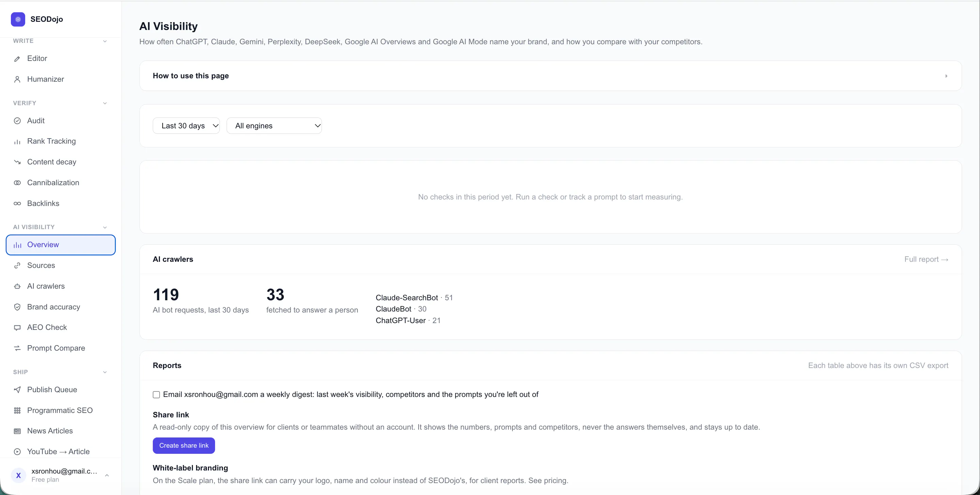
Task: Open the All engines dropdown
Action: [x=274, y=126]
